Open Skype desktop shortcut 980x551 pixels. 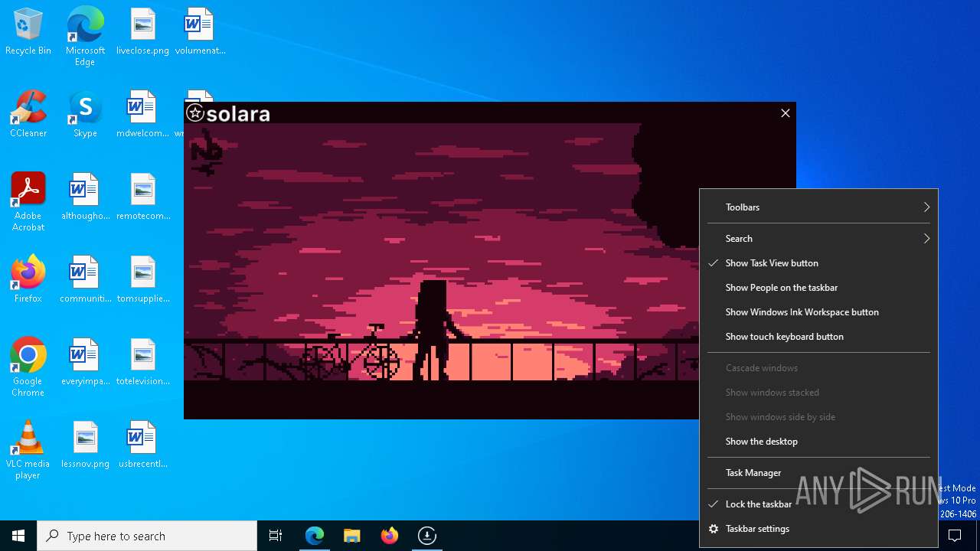coord(85,115)
